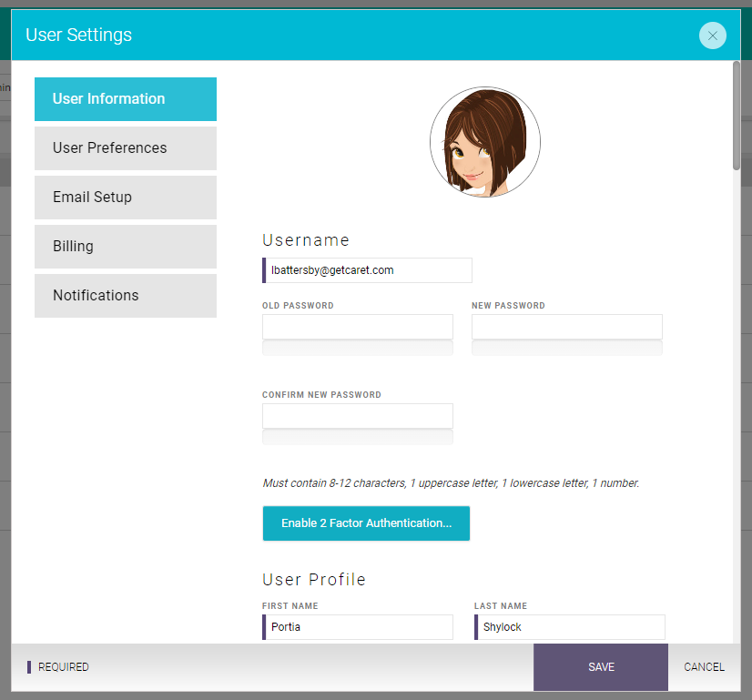The width and height of the screenshot is (752, 700).
Task: Click the profile avatar picture
Action: [484, 142]
